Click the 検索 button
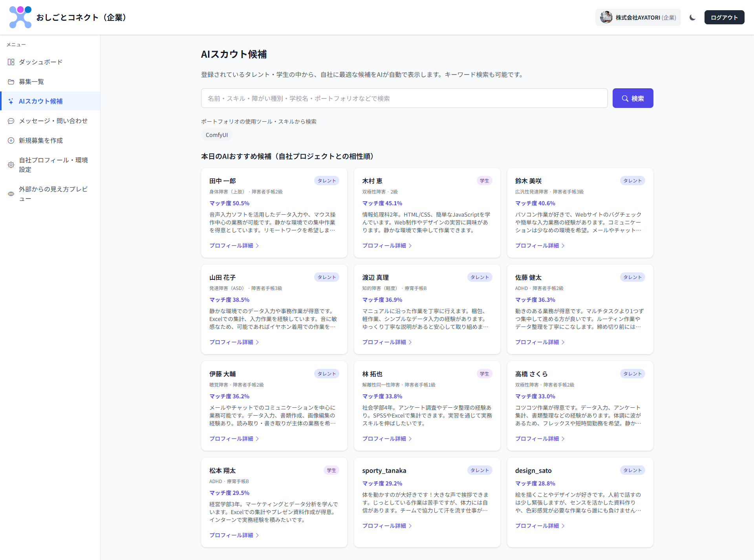Viewport: 754px width, 560px height. pos(633,98)
